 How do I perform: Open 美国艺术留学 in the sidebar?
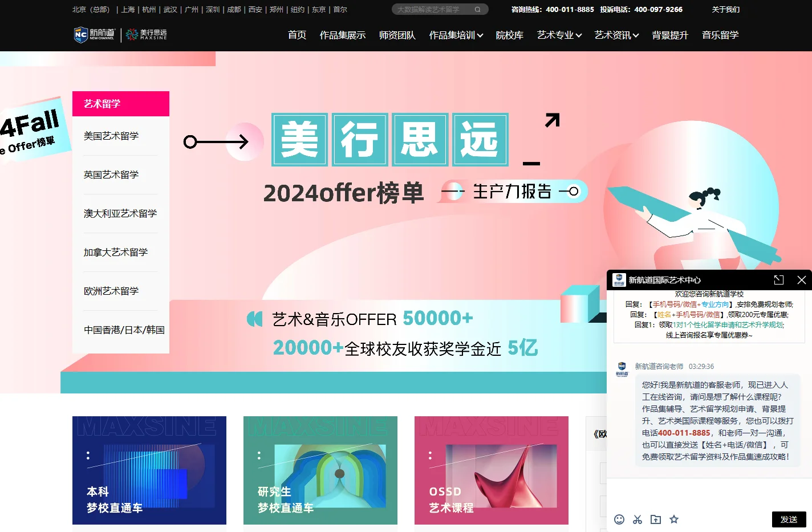[111, 136]
